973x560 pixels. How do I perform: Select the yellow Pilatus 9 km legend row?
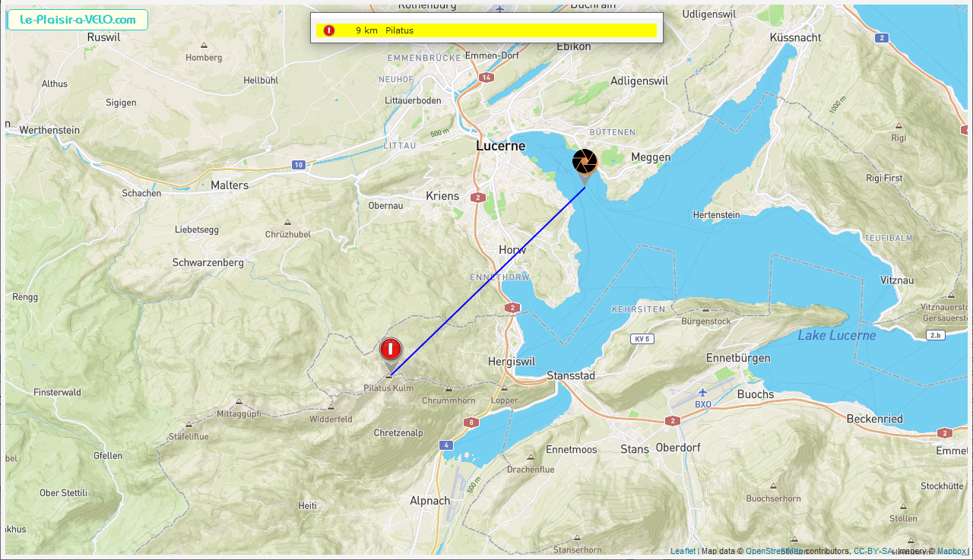(486, 30)
